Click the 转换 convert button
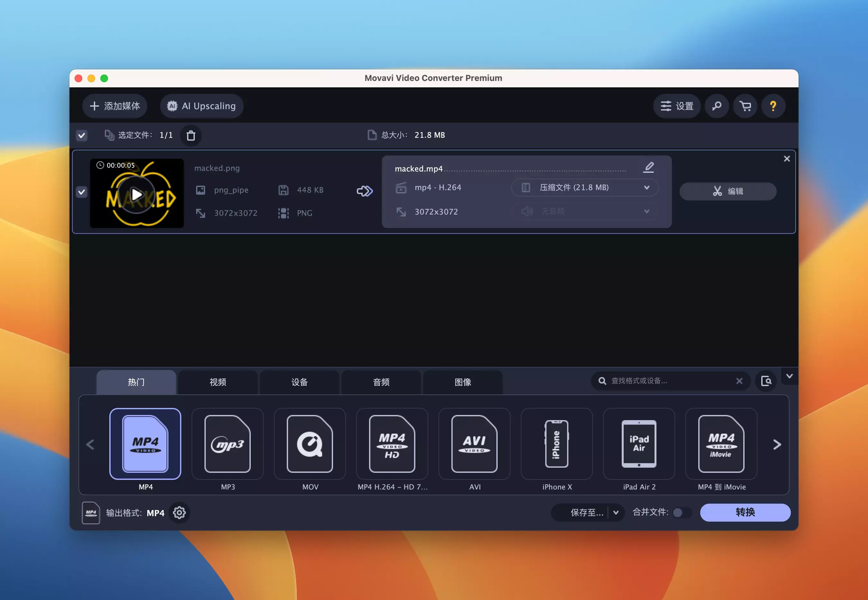Image resolution: width=868 pixels, height=600 pixels. click(x=745, y=512)
